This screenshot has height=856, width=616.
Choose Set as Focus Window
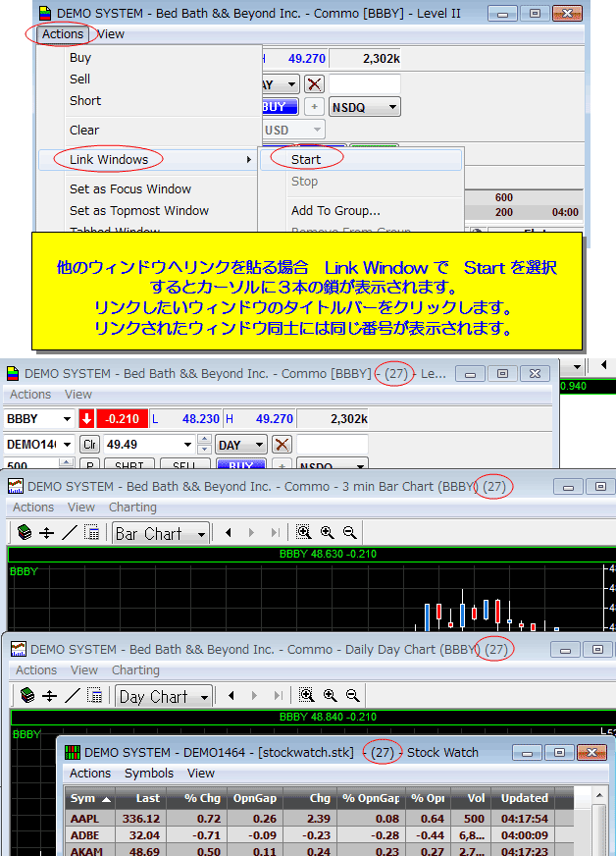pos(130,188)
